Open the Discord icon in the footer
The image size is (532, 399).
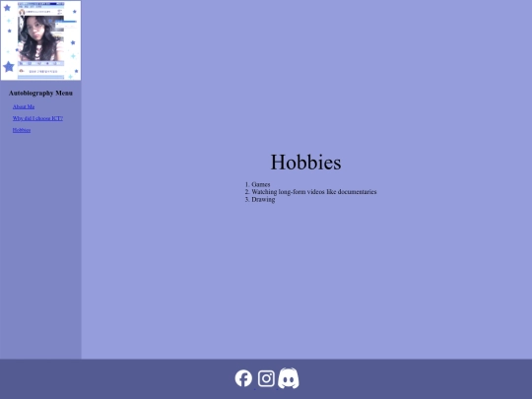[289, 378]
